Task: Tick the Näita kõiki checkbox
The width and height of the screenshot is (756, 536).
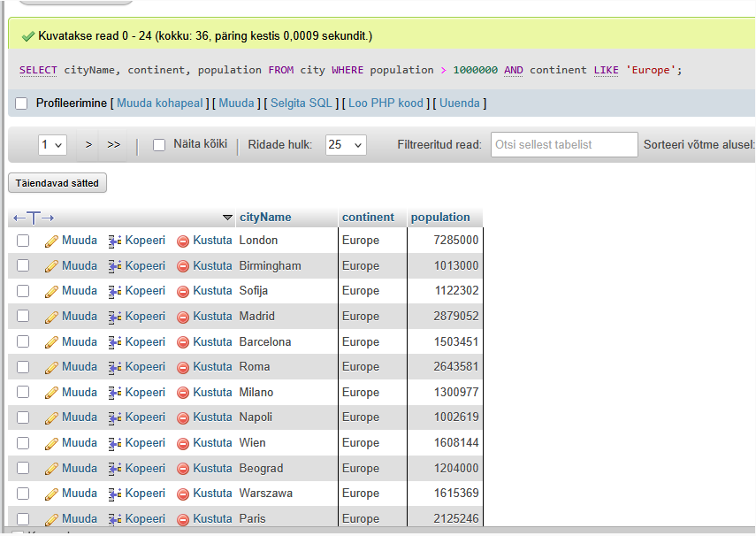Action: pyautogui.click(x=159, y=145)
